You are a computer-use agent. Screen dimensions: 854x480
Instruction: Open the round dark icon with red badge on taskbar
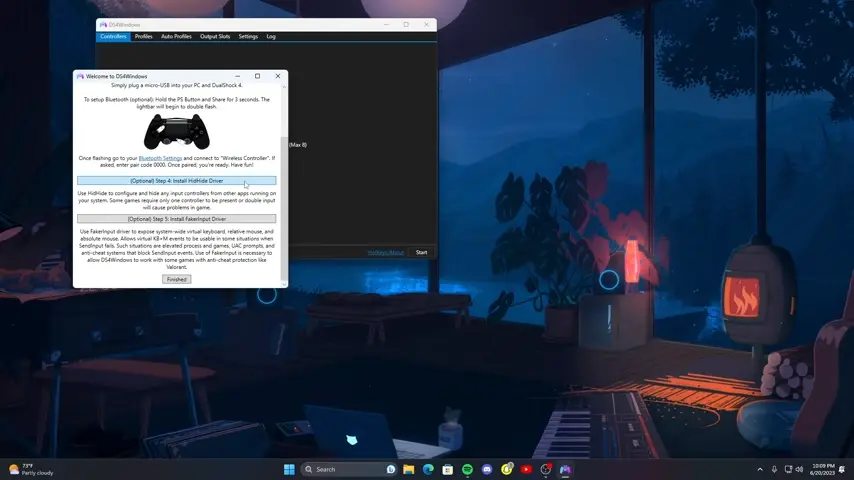[546, 470]
